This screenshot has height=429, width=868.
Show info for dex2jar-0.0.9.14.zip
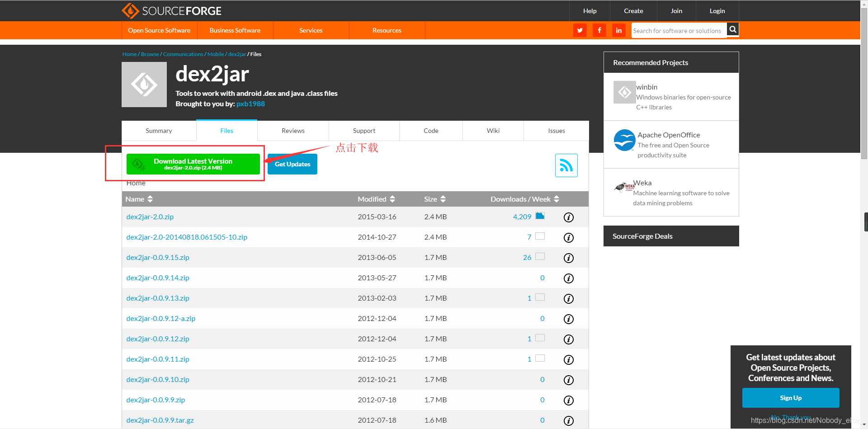[569, 278]
